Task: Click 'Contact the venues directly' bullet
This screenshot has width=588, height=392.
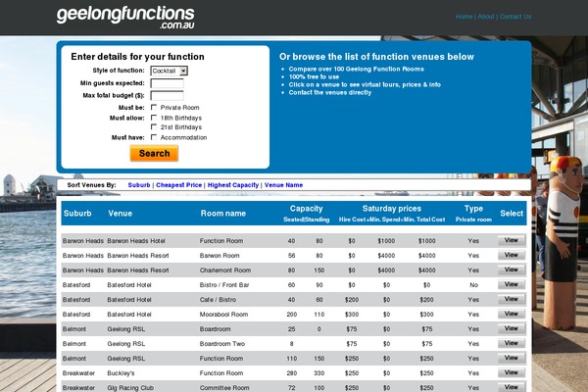Action: (330, 92)
